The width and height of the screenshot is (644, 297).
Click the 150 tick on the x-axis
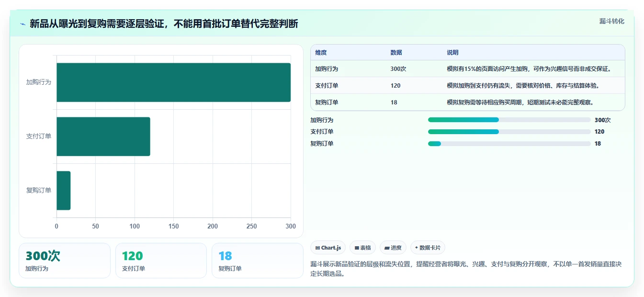pyautogui.click(x=174, y=227)
